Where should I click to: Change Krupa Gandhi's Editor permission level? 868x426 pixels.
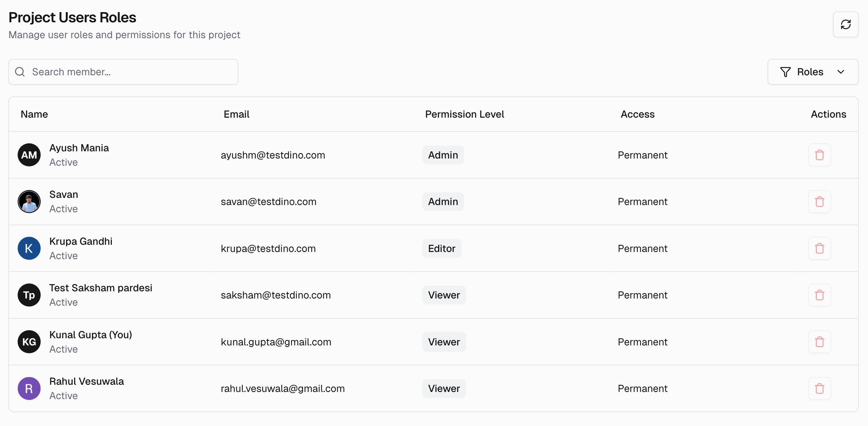tap(442, 248)
